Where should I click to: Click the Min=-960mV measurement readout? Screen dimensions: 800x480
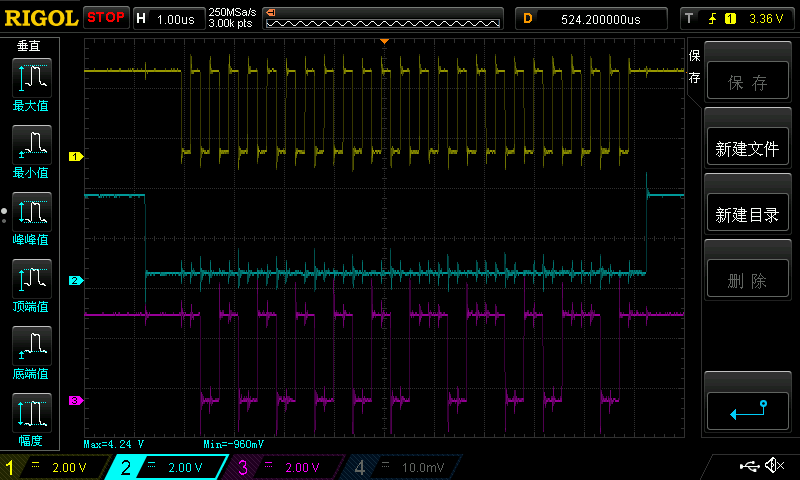(x=234, y=444)
